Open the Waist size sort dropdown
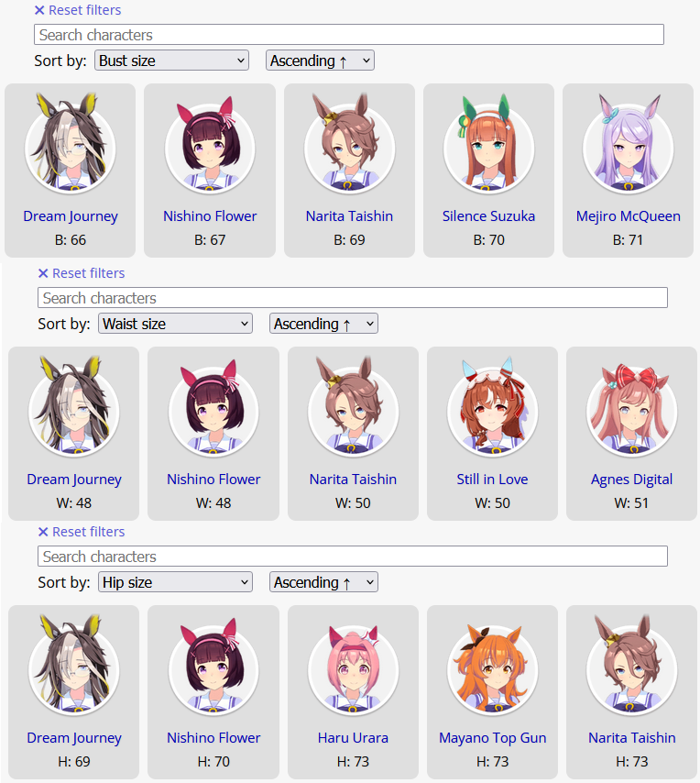The image size is (700, 783). [x=175, y=324]
